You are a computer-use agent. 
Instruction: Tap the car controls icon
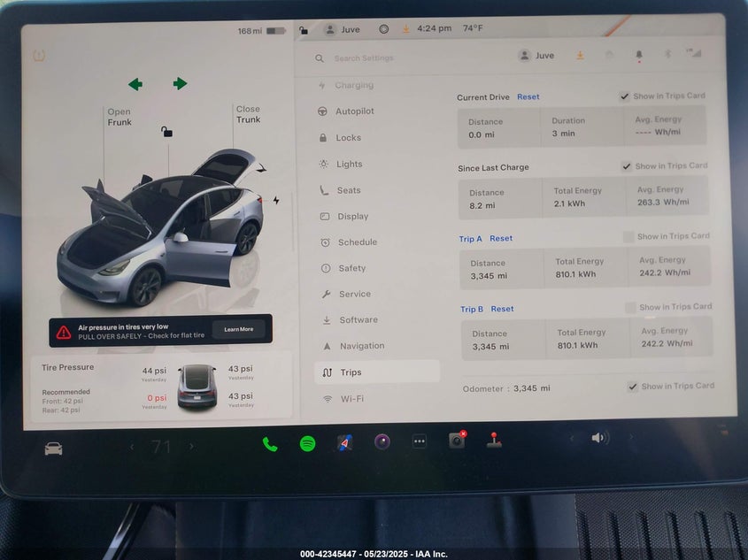(54, 449)
